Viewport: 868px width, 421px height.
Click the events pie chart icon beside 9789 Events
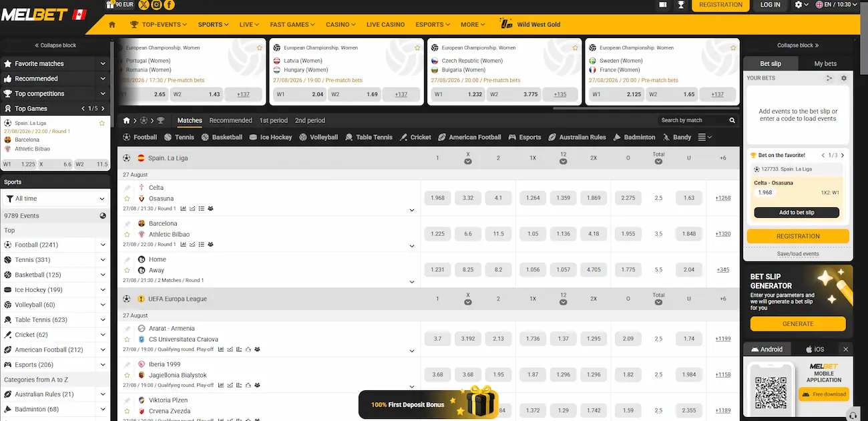click(103, 216)
